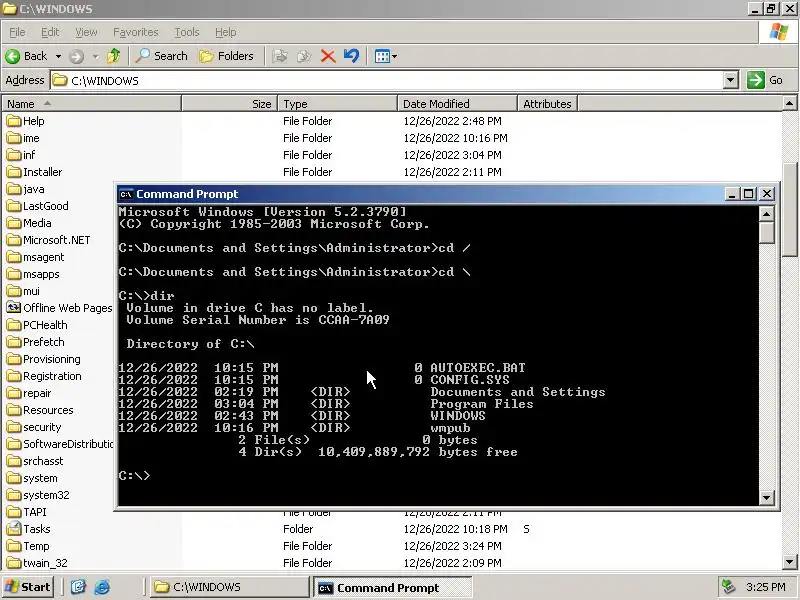
Task: Click Explorer file list scroll down arrow
Action: (790, 562)
